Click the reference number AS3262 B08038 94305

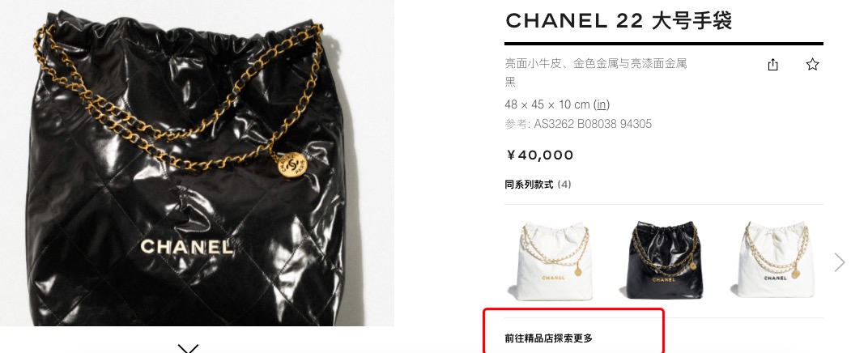pyautogui.click(x=593, y=124)
